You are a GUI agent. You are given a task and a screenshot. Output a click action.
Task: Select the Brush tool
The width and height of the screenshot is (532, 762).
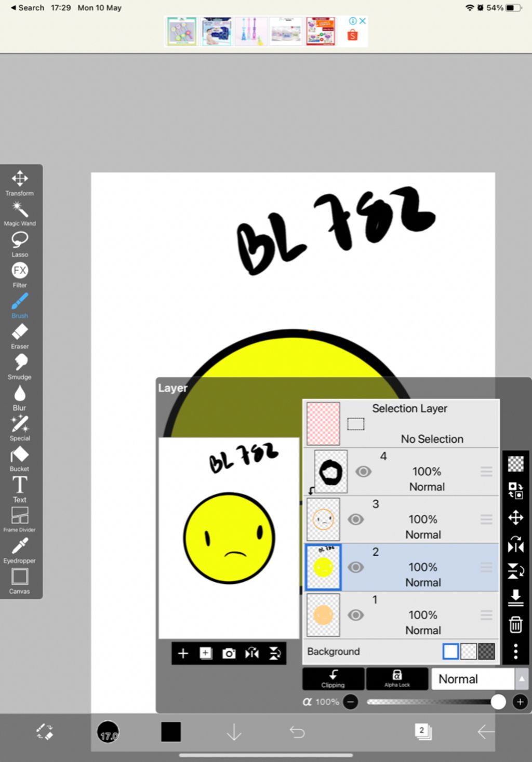20,305
